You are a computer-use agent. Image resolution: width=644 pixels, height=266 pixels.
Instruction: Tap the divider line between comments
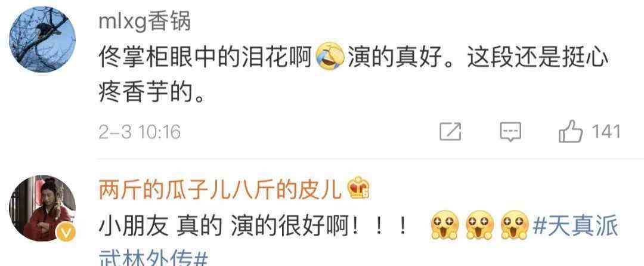(371, 159)
